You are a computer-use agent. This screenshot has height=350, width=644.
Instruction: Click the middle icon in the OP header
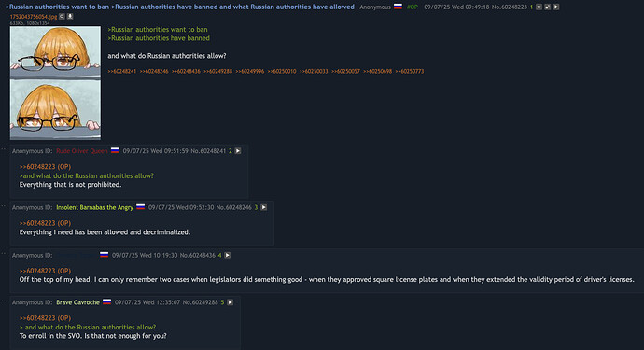548,7
